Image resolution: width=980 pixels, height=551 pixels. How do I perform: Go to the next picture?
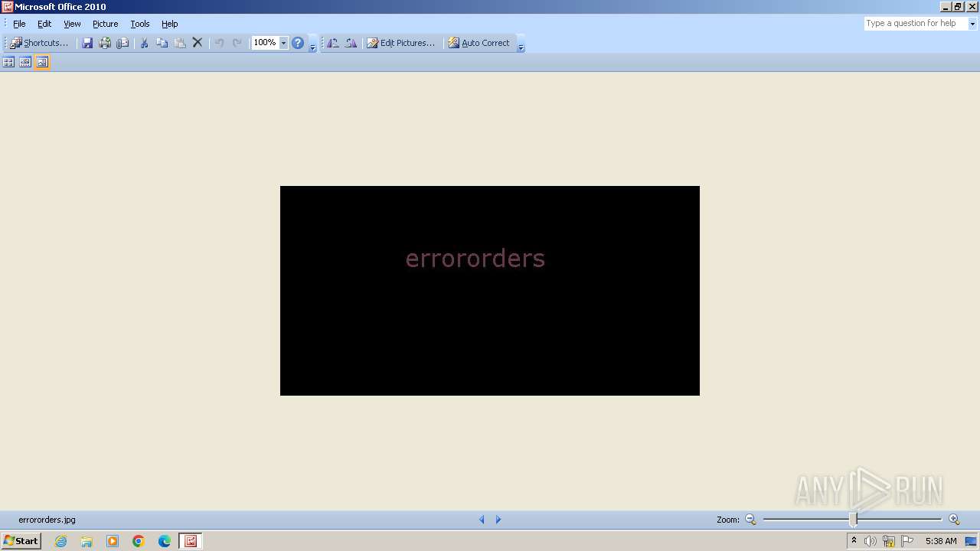tap(498, 520)
